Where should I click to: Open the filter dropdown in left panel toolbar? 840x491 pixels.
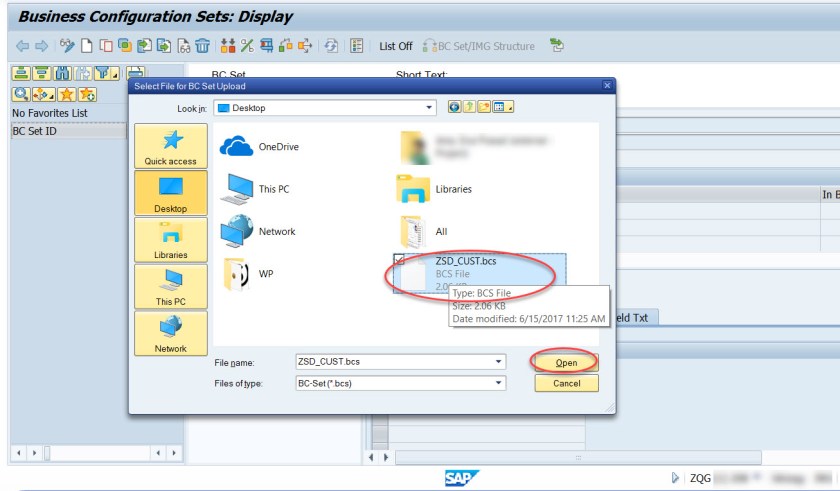107,73
